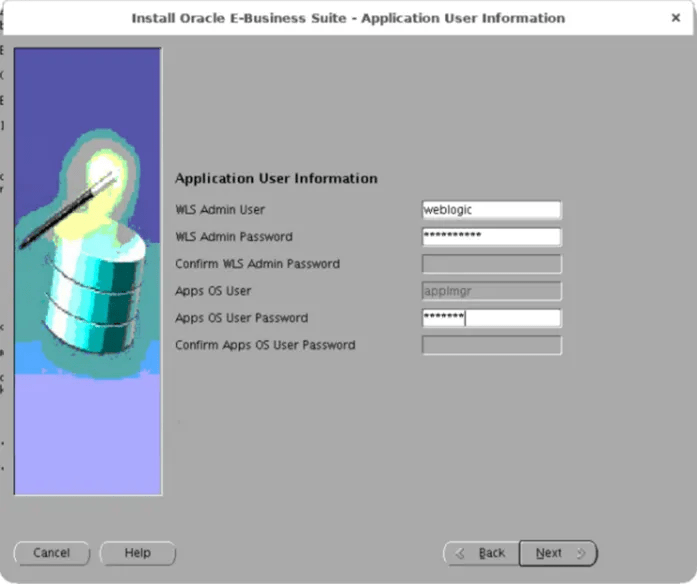This screenshot has height=584, width=697.
Task: Click the "WLS Admin Password" label
Action: (233, 237)
